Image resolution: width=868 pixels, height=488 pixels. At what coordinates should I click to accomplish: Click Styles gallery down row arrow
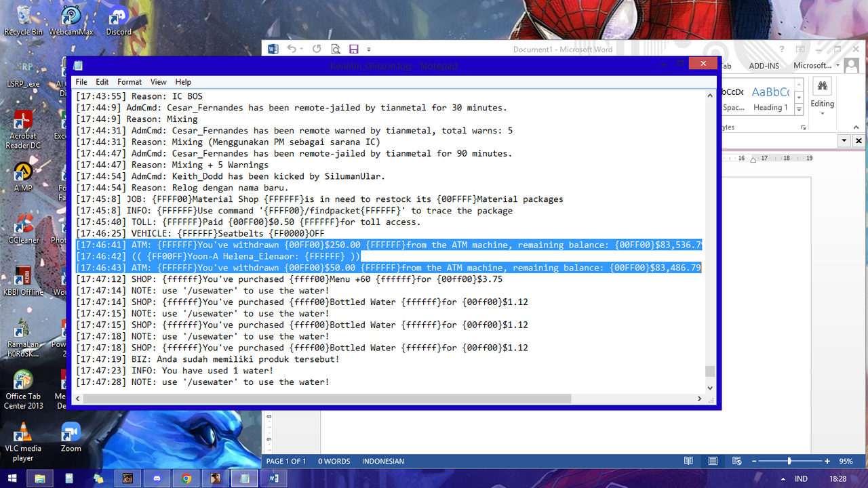tap(799, 98)
